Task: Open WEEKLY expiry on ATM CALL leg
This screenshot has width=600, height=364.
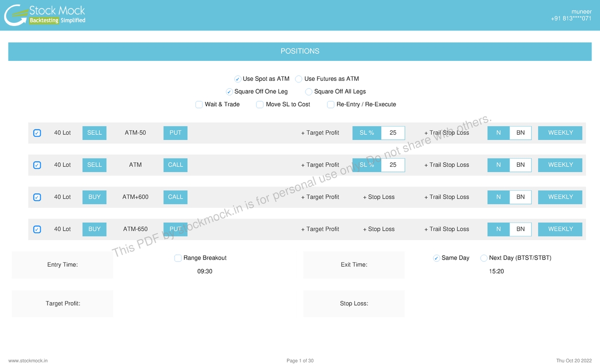Action: pyautogui.click(x=560, y=165)
